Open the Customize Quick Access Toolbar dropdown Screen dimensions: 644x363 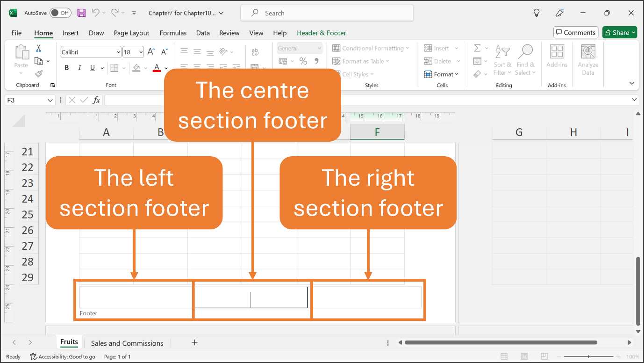134,13
